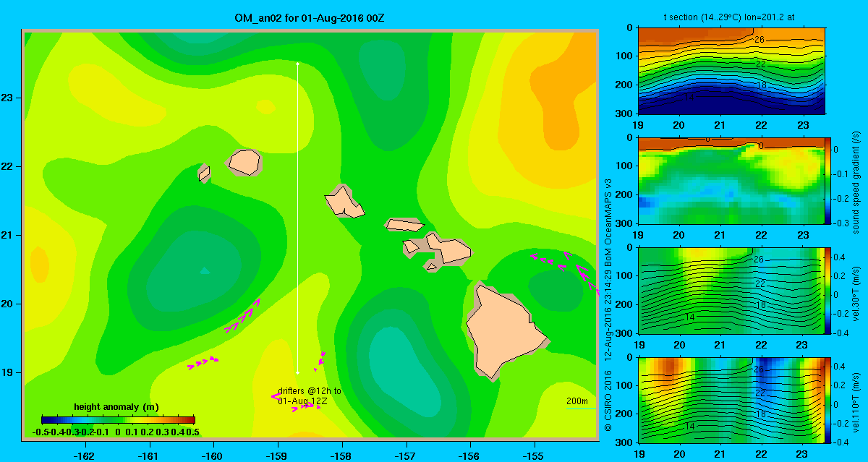Click the island of Oahu on the map

point(344,202)
